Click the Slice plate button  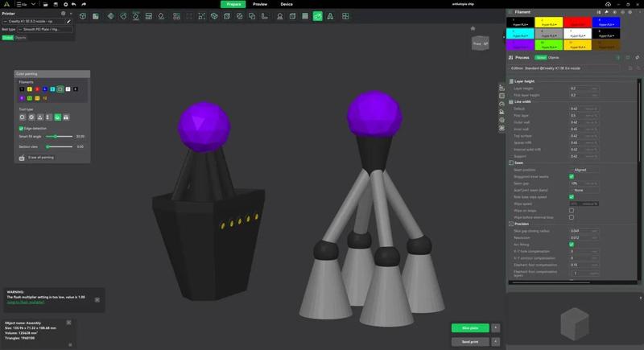click(470, 327)
